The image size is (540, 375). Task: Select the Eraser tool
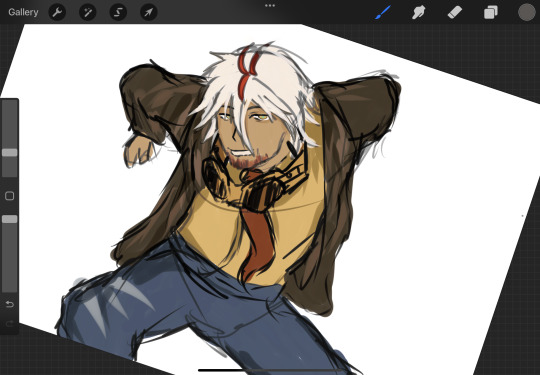[455, 12]
